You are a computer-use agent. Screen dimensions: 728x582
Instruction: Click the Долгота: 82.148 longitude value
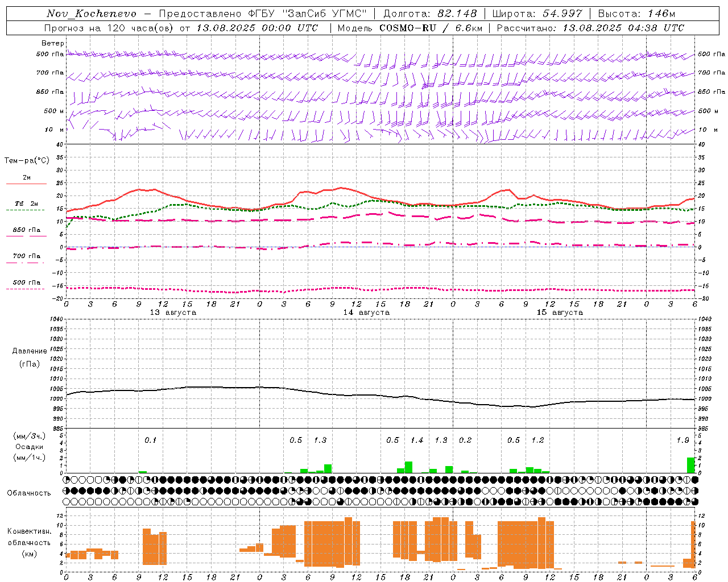(x=430, y=14)
